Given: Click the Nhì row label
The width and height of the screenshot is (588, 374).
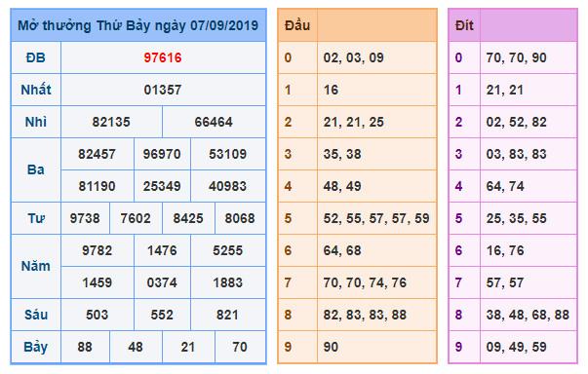Looking at the screenshot, I should coord(36,122).
